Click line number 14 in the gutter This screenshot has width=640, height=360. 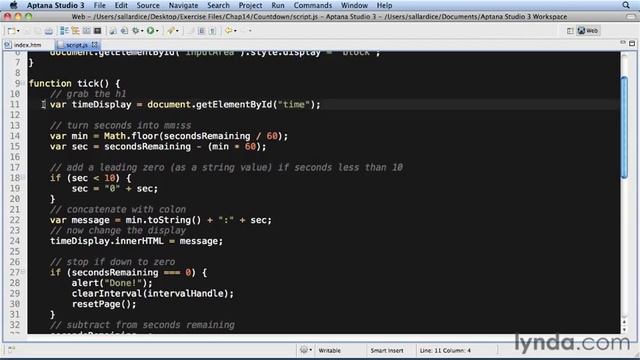[x=15, y=136]
